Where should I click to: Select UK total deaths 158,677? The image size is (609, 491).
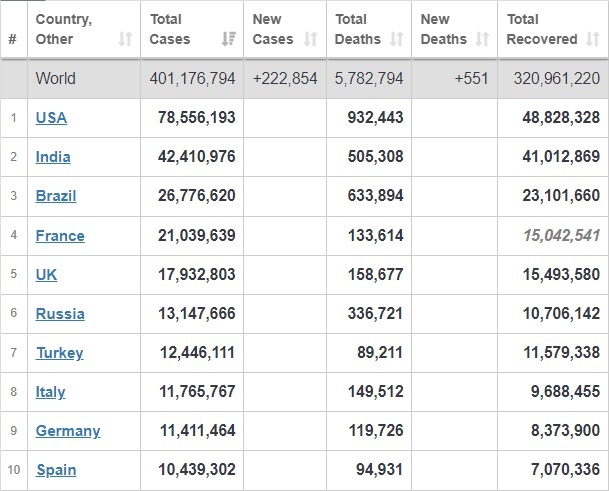point(376,274)
